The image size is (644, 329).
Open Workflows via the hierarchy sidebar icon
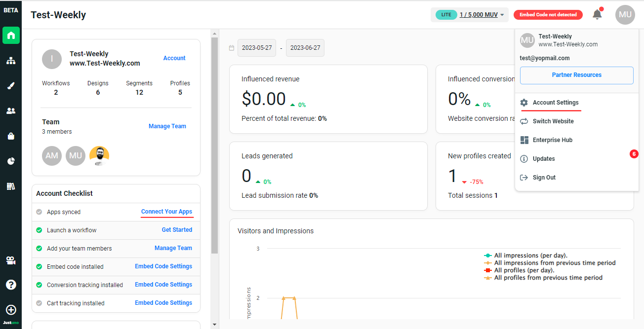click(11, 61)
